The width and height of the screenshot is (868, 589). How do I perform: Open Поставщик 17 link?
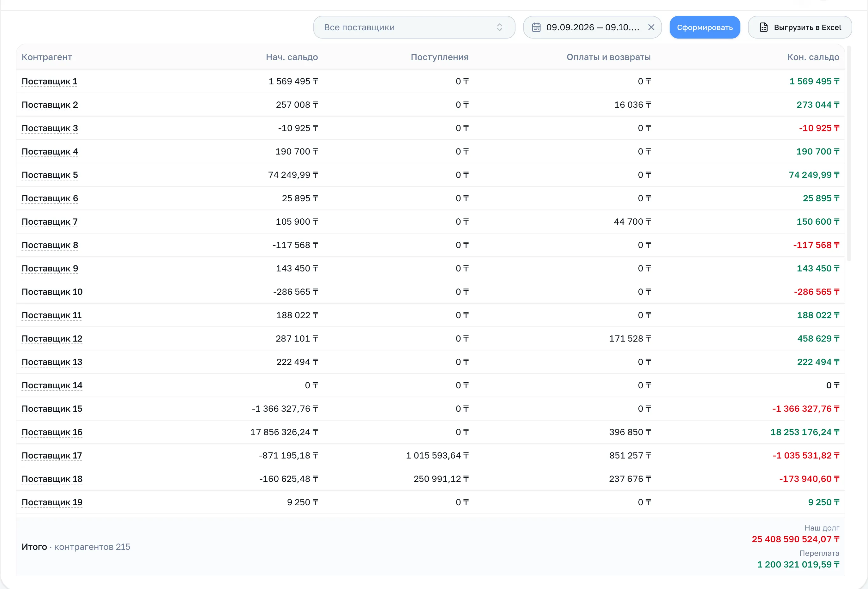point(51,456)
